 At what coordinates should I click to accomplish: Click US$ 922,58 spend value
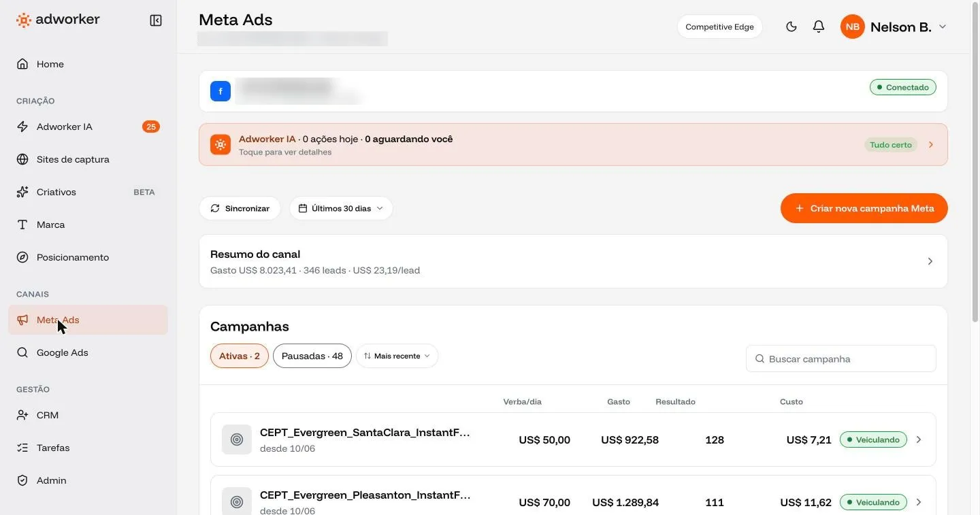(x=630, y=440)
